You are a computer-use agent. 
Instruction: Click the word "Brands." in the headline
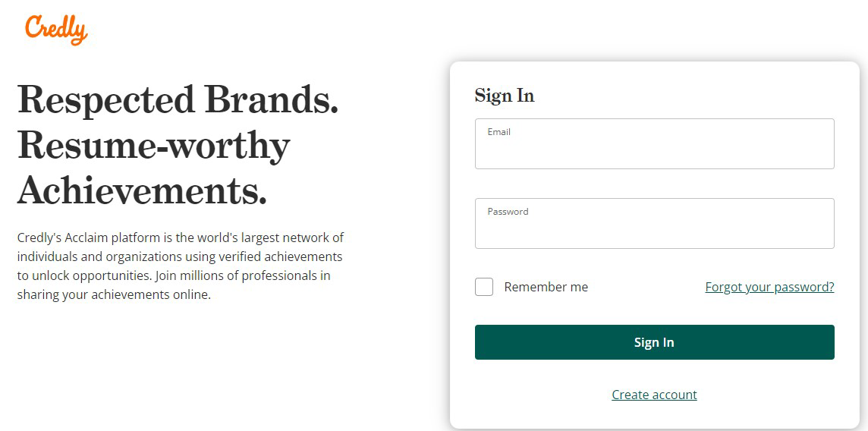tap(270, 99)
